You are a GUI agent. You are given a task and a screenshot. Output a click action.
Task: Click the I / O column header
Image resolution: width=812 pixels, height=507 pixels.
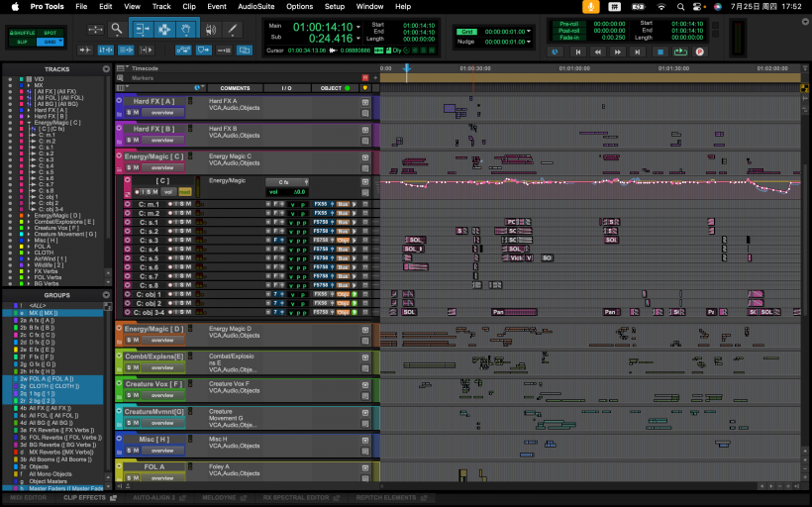click(286, 88)
